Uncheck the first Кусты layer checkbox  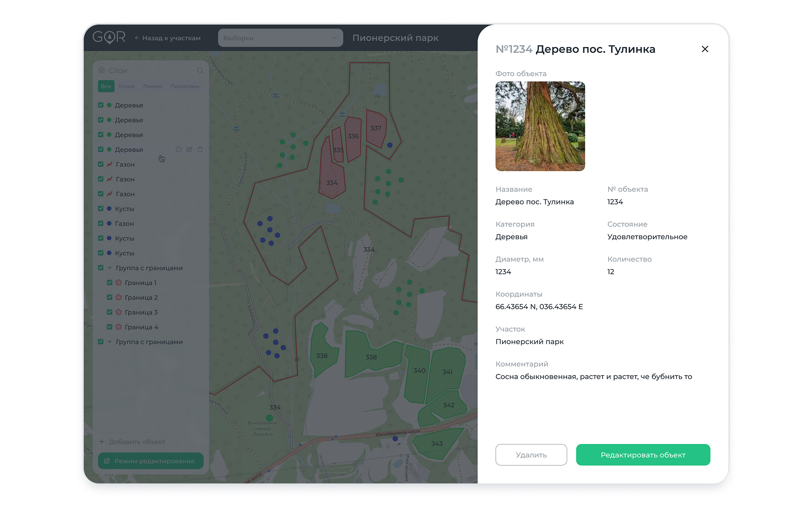101,209
